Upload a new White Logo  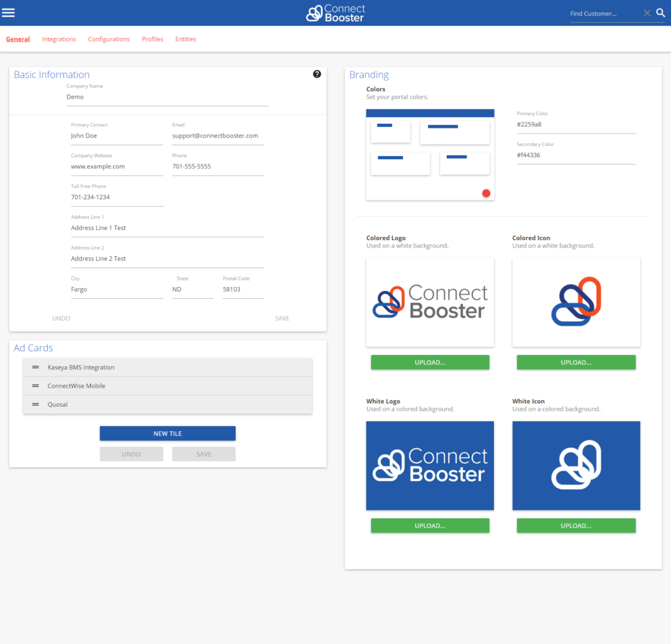(430, 525)
